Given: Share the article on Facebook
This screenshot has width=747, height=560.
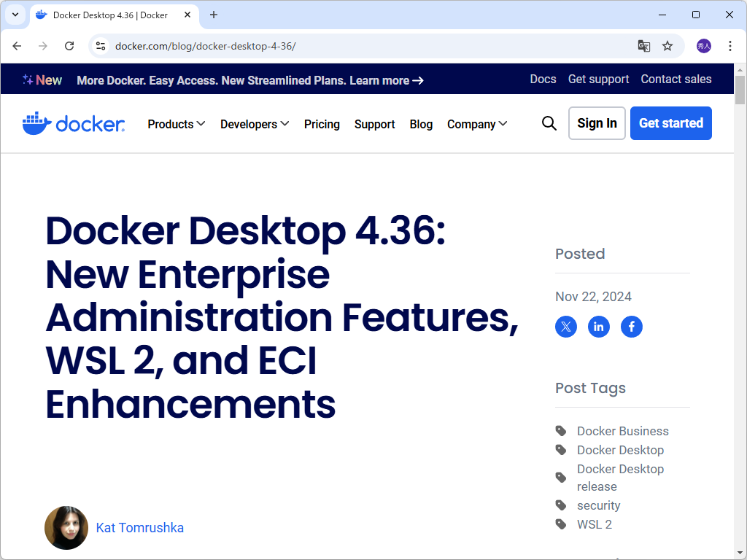Looking at the screenshot, I should click(631, 327).
